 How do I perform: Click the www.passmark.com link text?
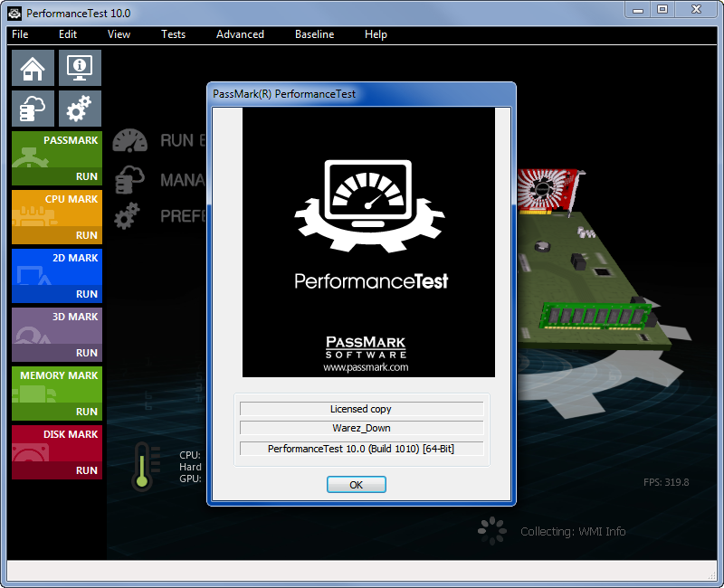click(x=366, y=367)
